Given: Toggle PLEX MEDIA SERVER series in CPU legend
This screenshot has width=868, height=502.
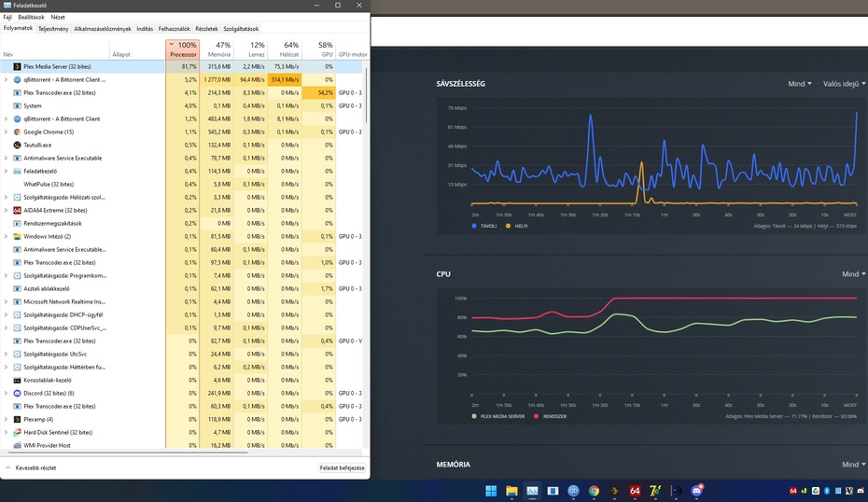Looking at the screenshot, I should point(498,416).
